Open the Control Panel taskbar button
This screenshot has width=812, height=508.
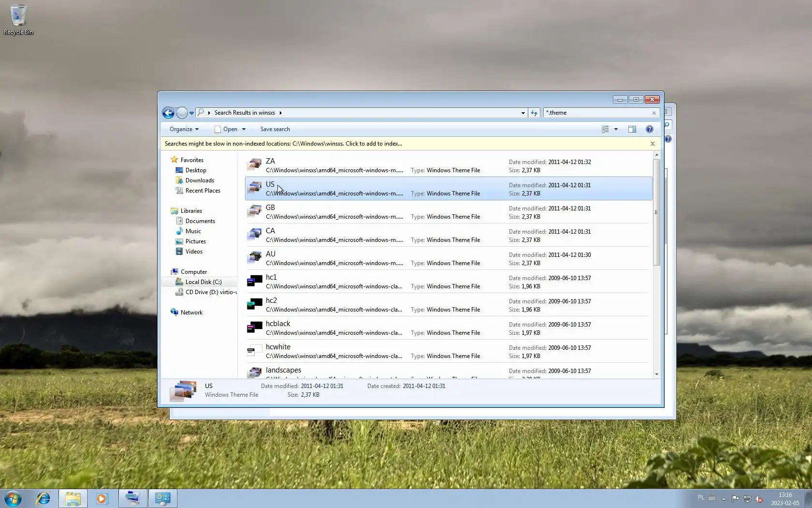click(162, 498)
